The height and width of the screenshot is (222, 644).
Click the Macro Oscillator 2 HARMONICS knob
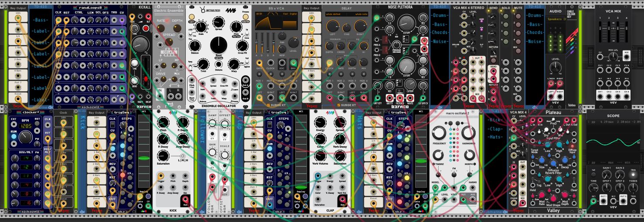[469, 133]
